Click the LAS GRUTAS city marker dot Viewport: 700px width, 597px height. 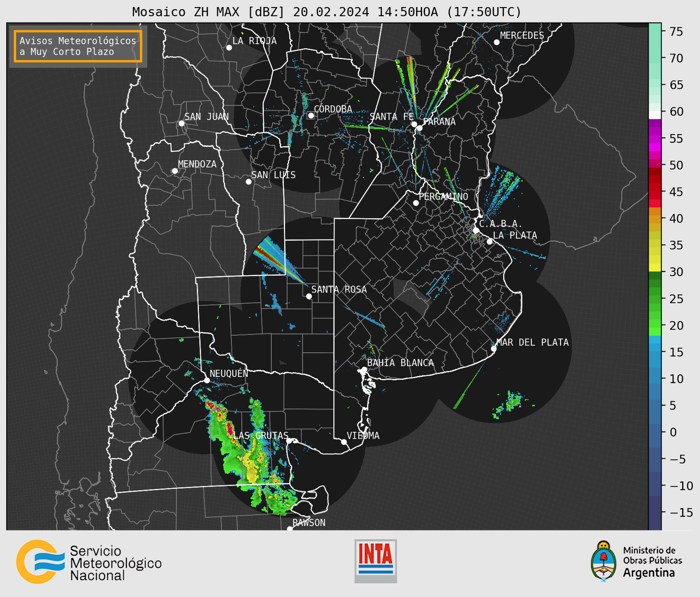click(289, 441)
